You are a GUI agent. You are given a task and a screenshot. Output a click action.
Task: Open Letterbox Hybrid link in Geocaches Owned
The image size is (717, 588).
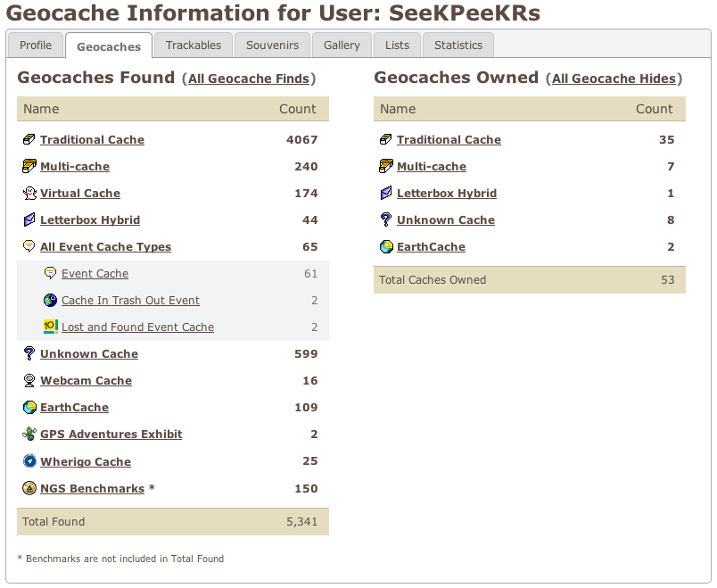point(447,194)
